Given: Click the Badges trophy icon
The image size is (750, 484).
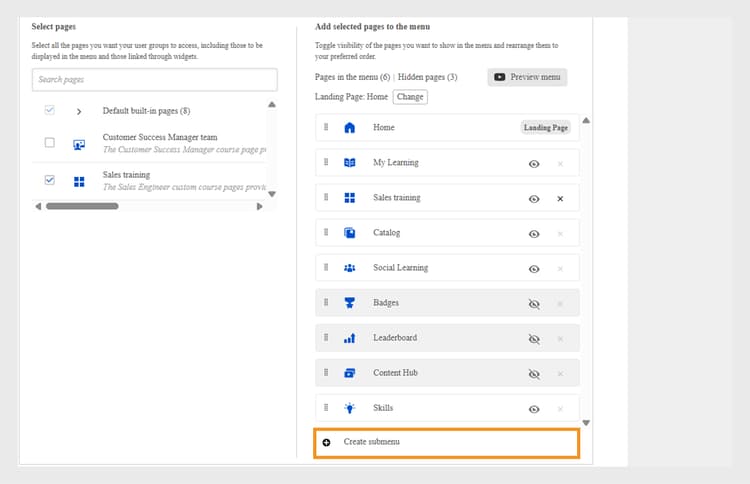Looking at the screenshot, I should pyautogui.click(x=349, y=303).
